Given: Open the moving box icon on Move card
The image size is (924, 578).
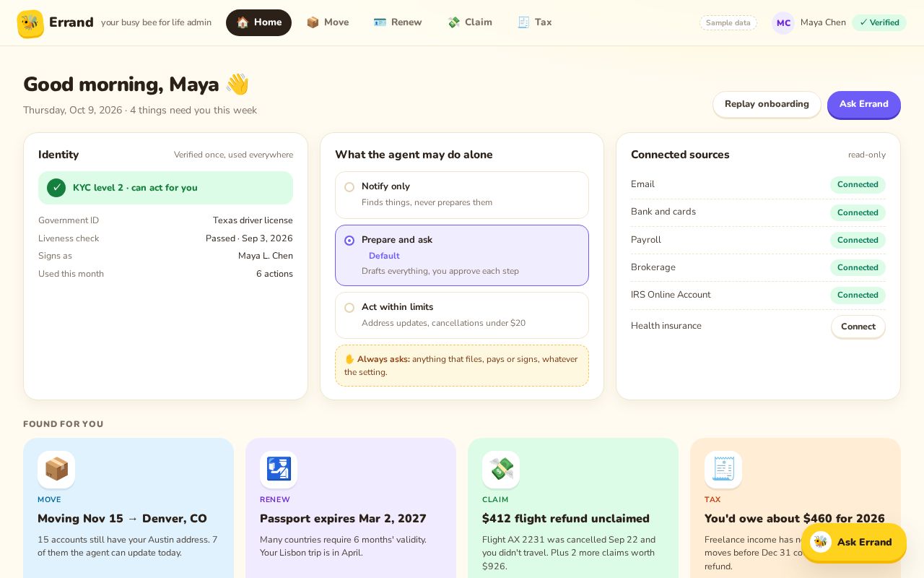Looking at the screenshot, I should (56, 470).
